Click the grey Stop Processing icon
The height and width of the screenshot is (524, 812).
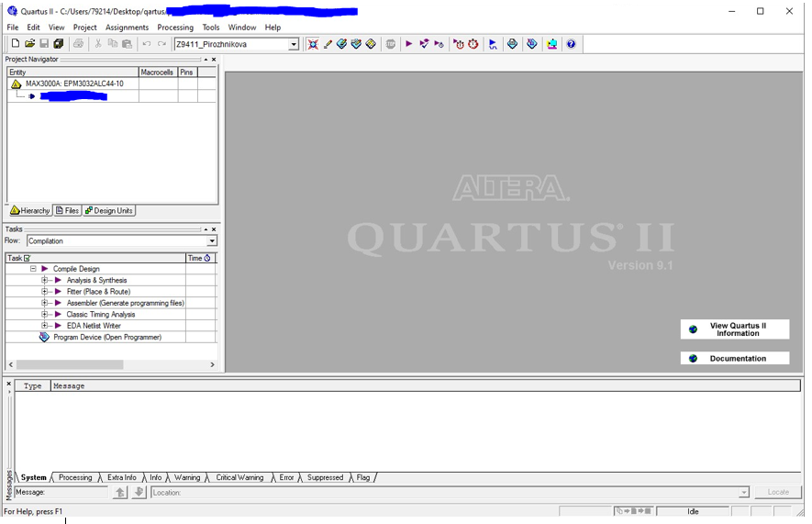[x=391, y=44]
